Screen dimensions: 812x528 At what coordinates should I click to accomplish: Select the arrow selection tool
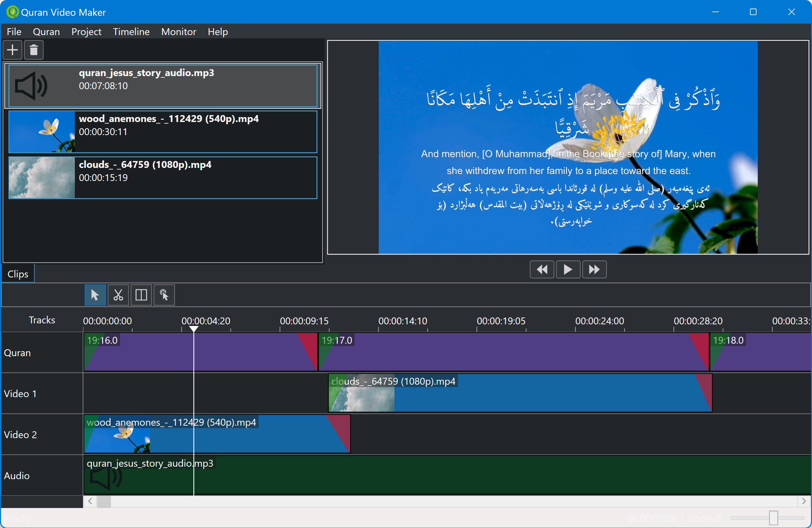pos(95,295)
